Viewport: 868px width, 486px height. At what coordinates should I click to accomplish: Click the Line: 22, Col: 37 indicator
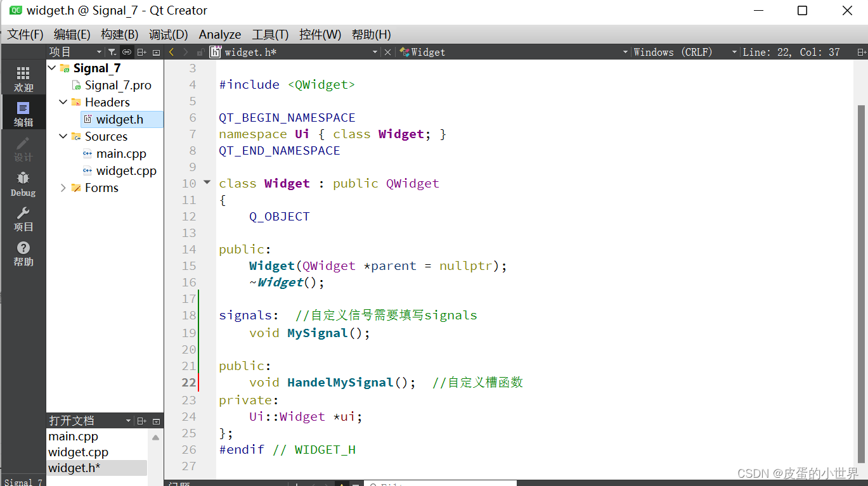click(791, 52)
